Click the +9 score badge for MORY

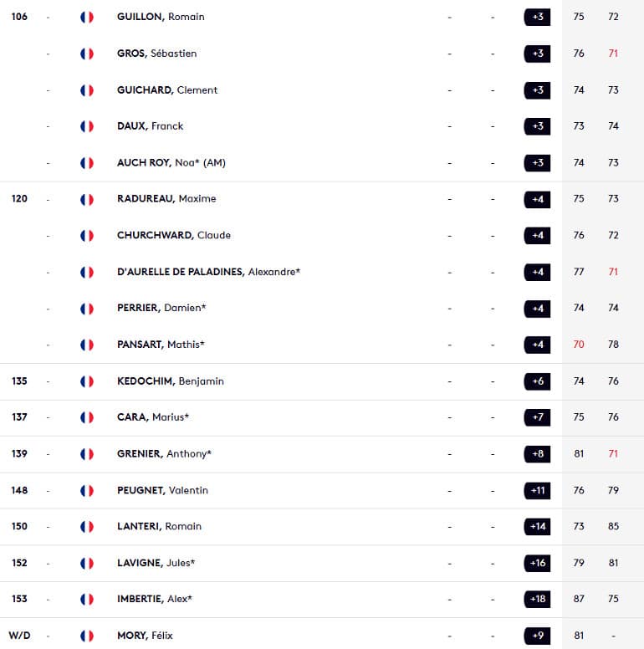(x=537, y=636)
